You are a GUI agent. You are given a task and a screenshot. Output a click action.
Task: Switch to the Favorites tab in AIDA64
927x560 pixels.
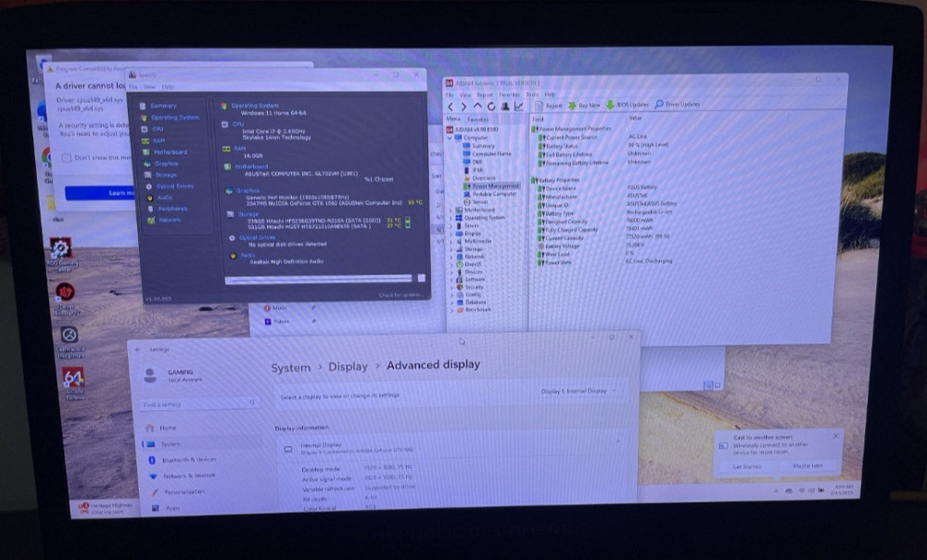tap(478, 120)
